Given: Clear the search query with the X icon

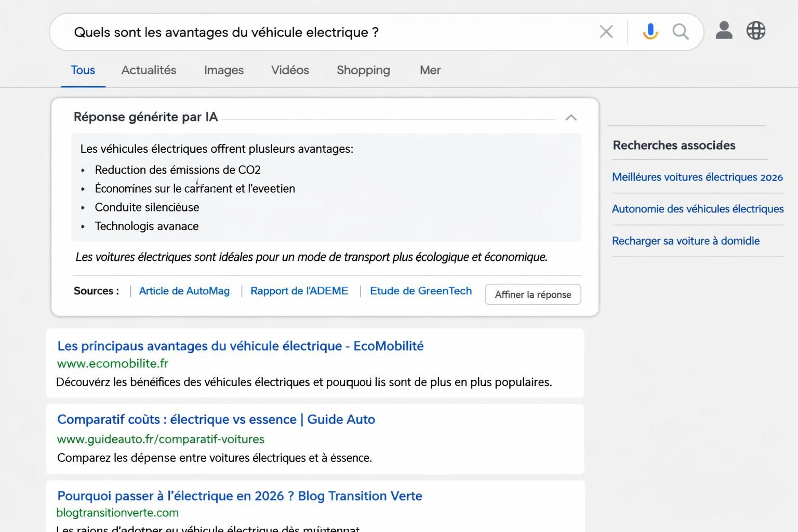Looking at the screenshot, I should pyautogui.click(x=606, y=31).
